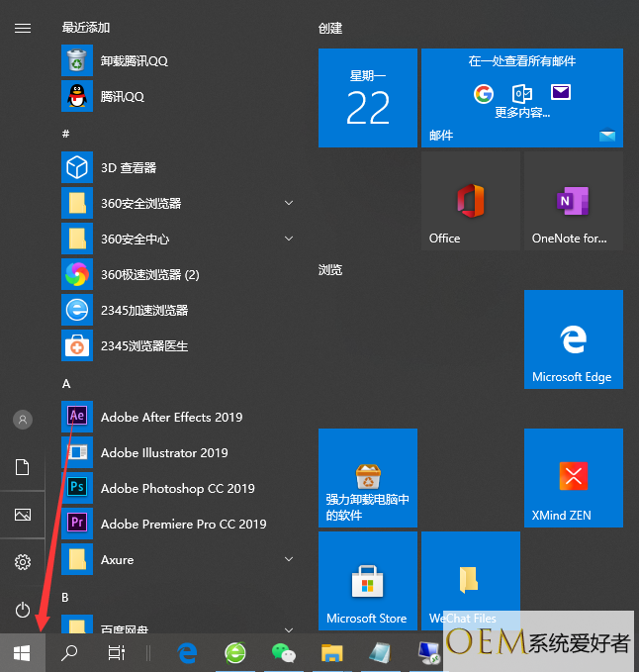Screen dimensions: 639x672
Task: Open the 3D Viewer app
Action: point(128,168)
